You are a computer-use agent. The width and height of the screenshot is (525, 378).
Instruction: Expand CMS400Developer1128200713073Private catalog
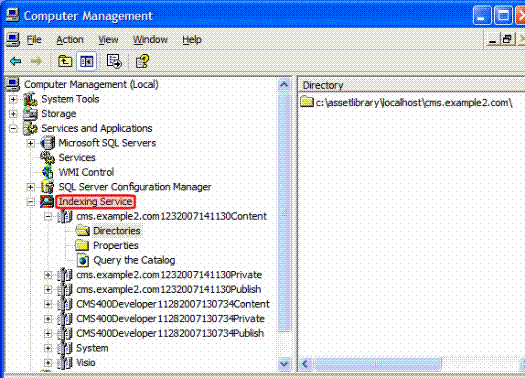[x=48, y=319]
